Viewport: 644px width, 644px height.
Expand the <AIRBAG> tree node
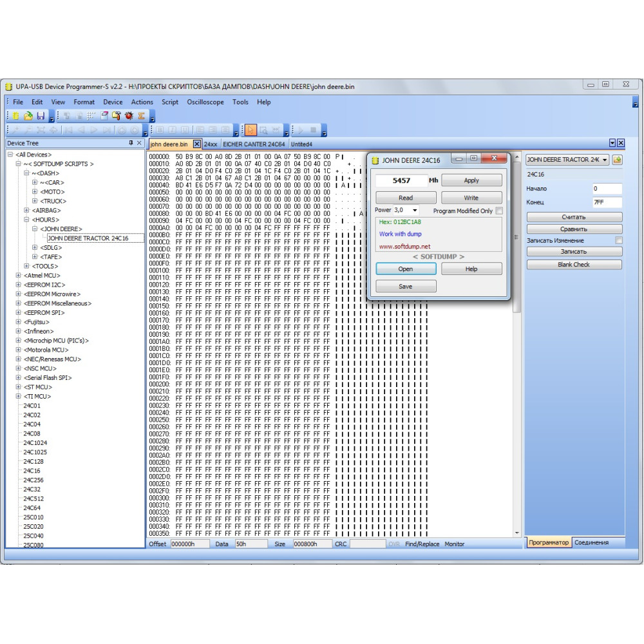click(26, 211)
